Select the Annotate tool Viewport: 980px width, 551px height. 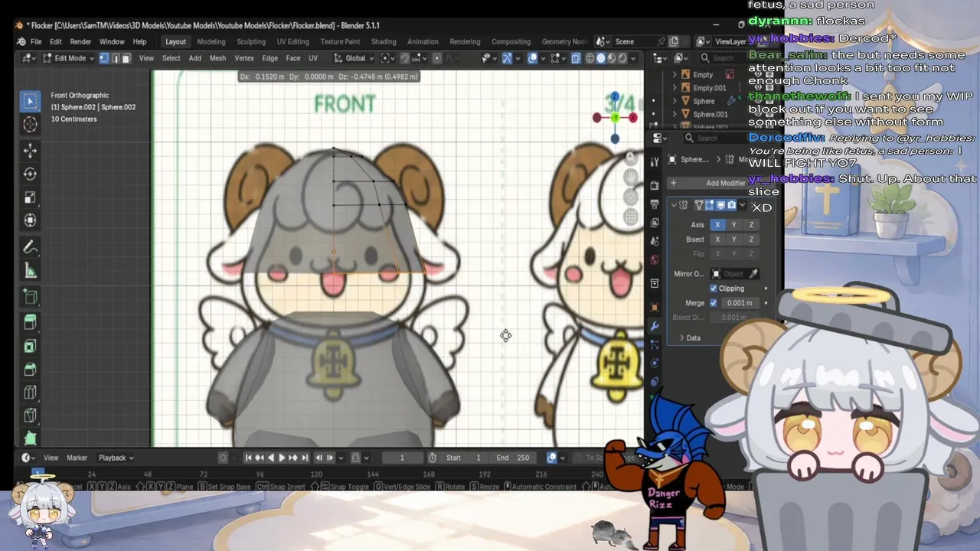[31, 247]
